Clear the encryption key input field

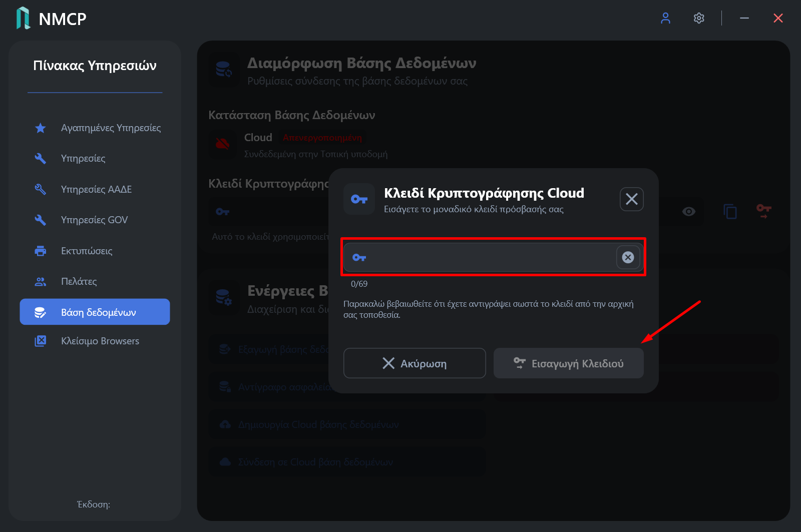628,257
